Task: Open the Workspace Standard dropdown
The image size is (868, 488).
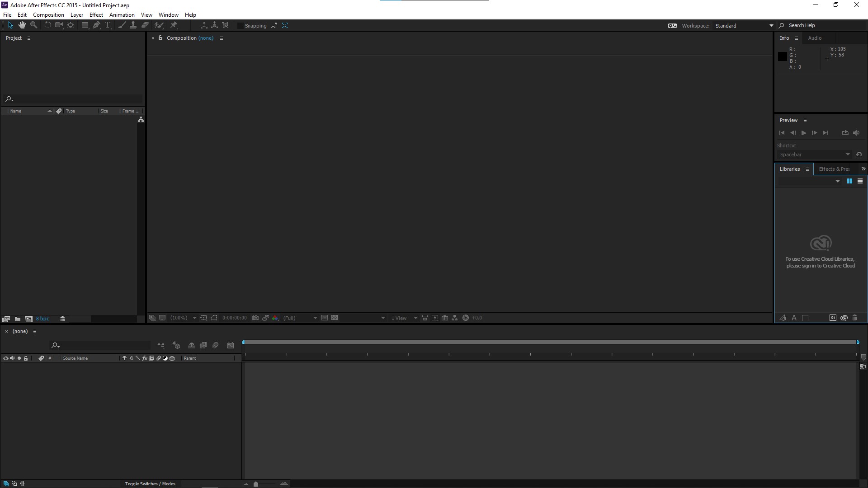Action: 744,26
